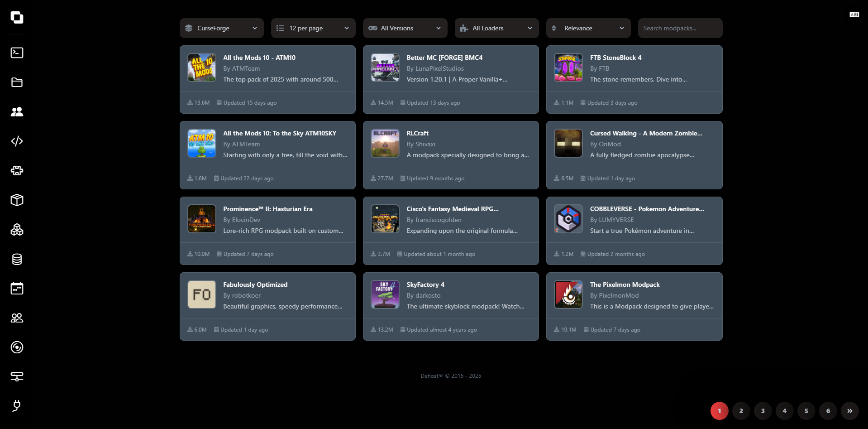Click the code brackets icon in sidebar

coord(17,141)
